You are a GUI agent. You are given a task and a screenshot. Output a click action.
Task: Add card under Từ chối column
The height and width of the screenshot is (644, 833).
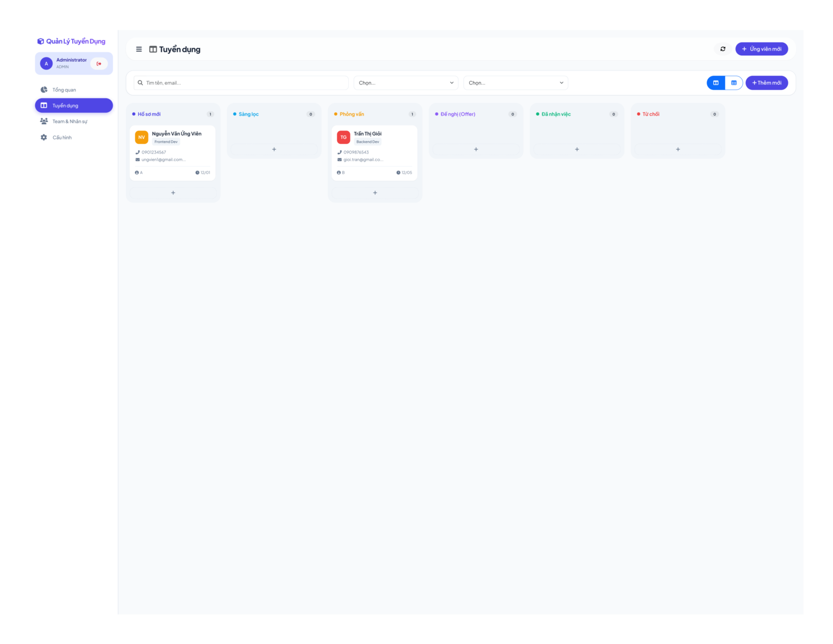point(678,149)
